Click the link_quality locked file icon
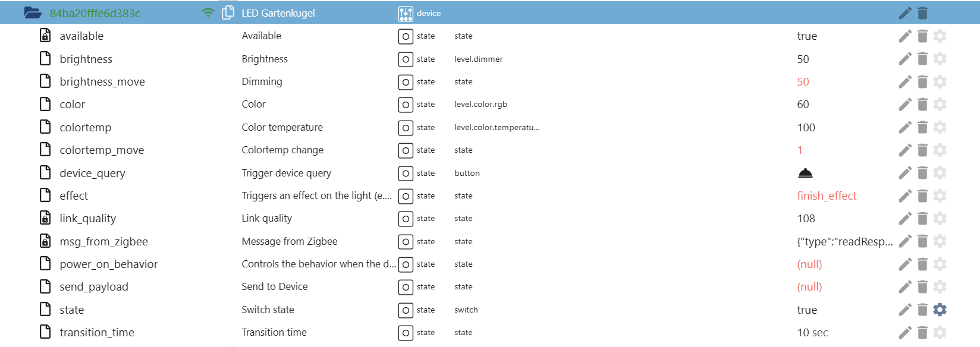 45,218
